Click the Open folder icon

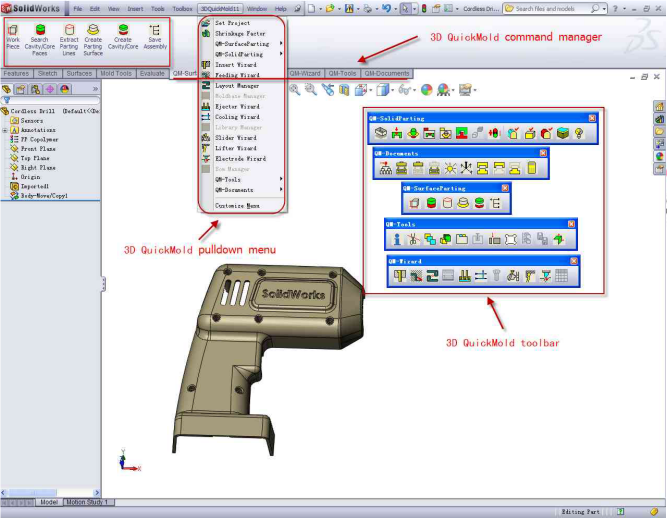tap(330, 9)
